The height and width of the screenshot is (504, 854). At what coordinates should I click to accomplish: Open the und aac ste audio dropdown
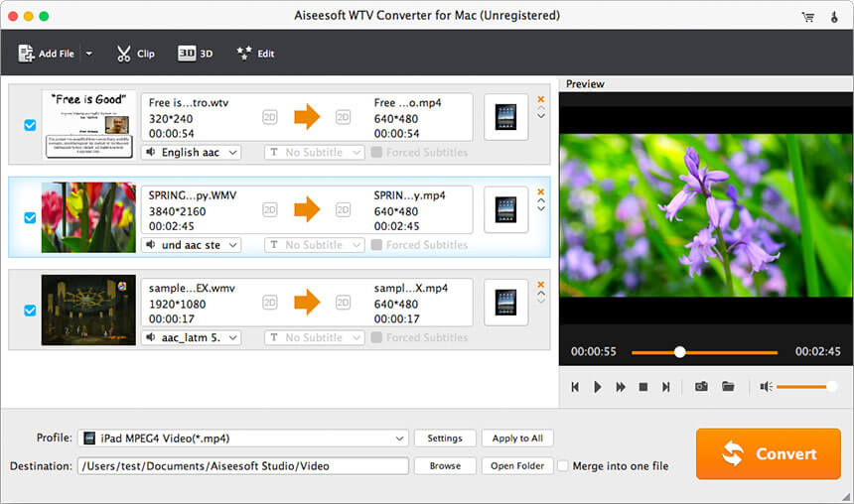click(x=192, y=245)
